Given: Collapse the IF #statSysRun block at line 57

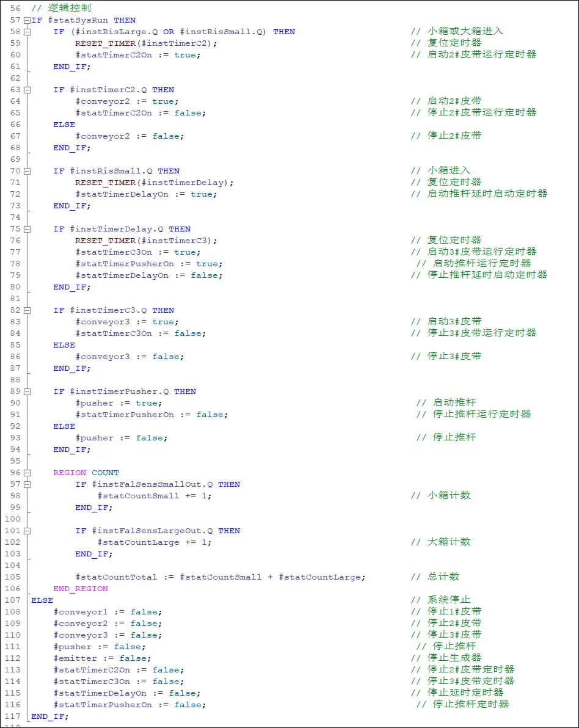Looking at the screenshot, I should 27,20.
